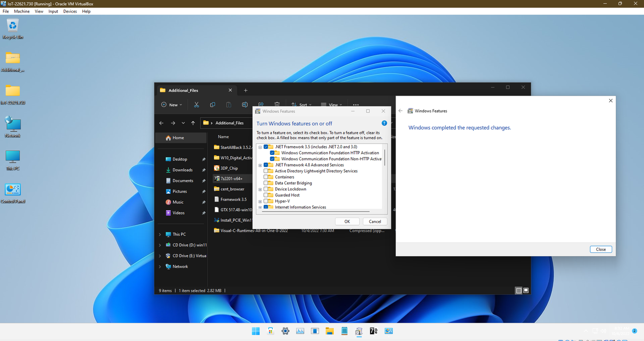
Task: Select the Control Panel desktop icon
Action: click(13, 193)
